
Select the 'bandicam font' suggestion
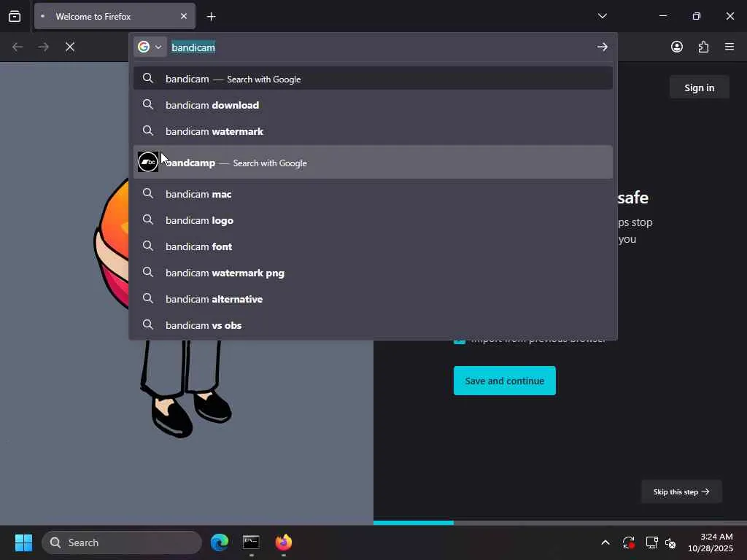373,246
